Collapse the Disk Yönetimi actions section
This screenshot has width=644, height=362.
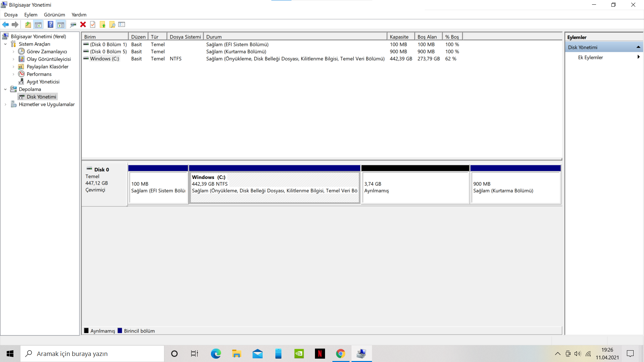coord(638,47)
